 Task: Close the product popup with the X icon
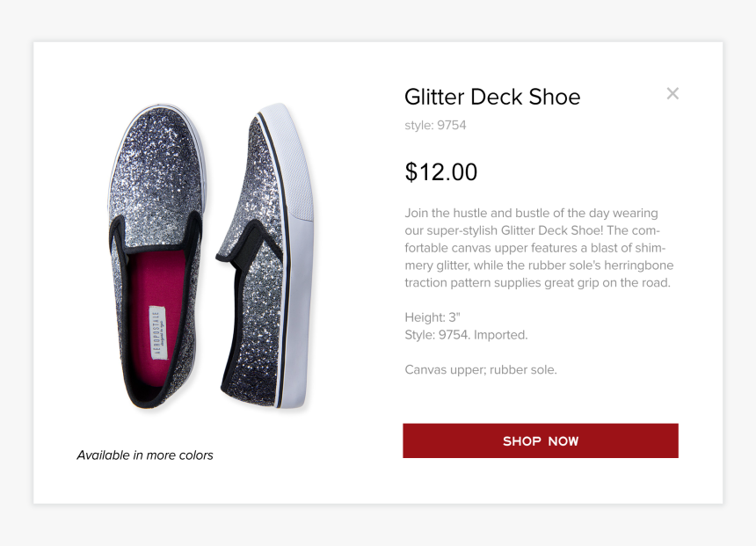point(672,93)
